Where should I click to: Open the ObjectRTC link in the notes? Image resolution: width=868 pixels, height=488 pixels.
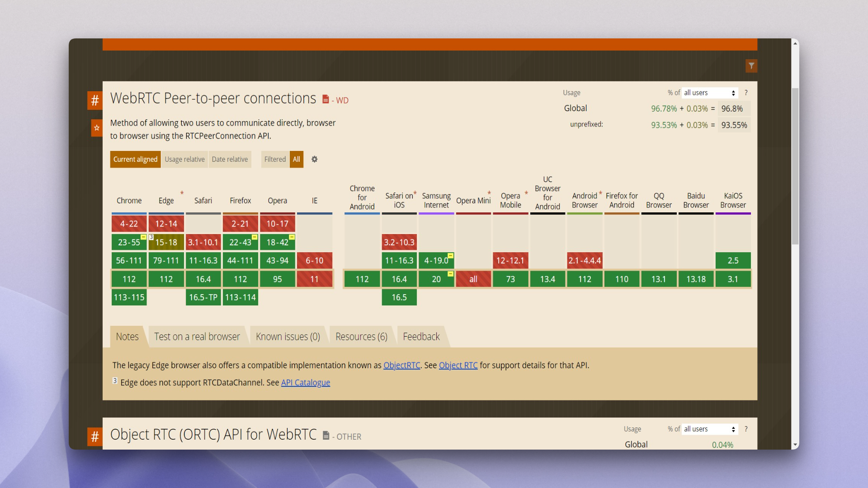click(401, 365)
